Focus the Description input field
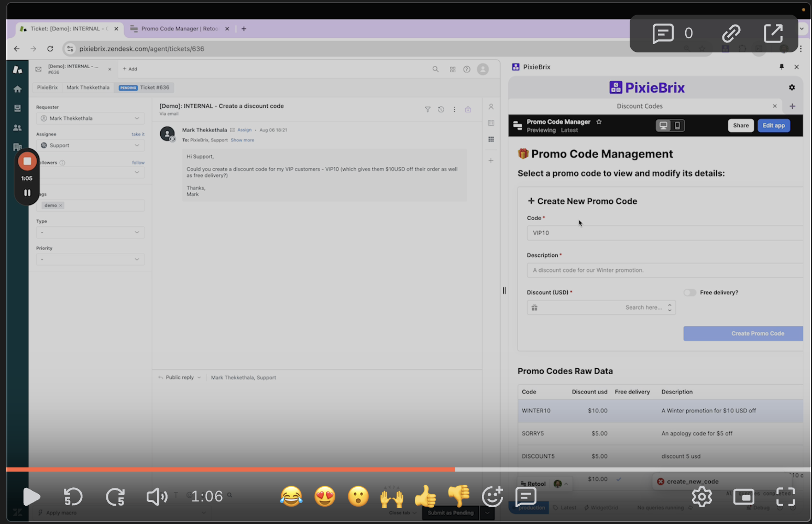The height and width of the screenshot is (524, 812). tap(665, 270)
